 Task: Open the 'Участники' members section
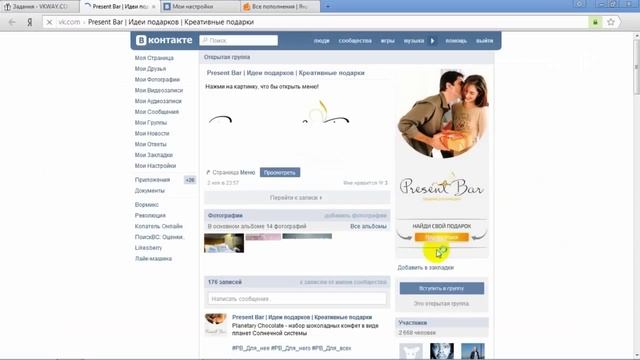413,323
